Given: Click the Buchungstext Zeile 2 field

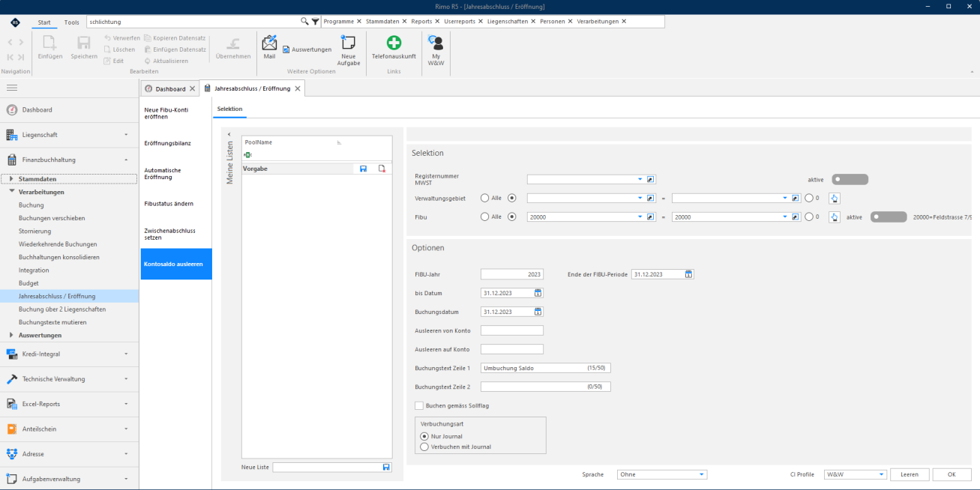Looking at the screenshot, I should [546, 387].
